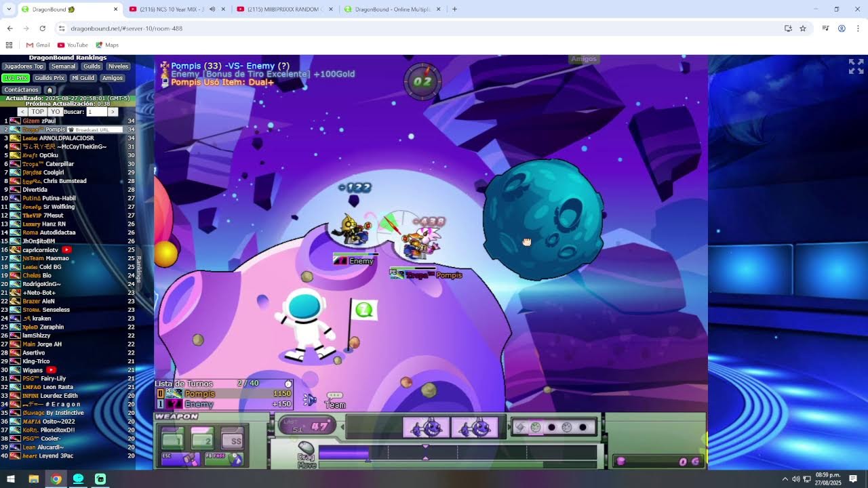
Task: Click the taskbar volume icon
Action: pyautogui.click(x=795, y=479)
